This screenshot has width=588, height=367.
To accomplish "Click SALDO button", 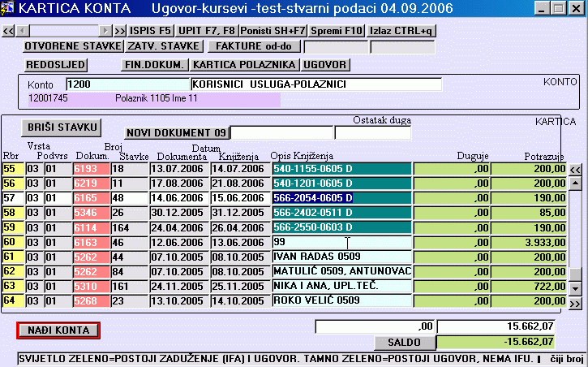I will click(x=405, y=342).
